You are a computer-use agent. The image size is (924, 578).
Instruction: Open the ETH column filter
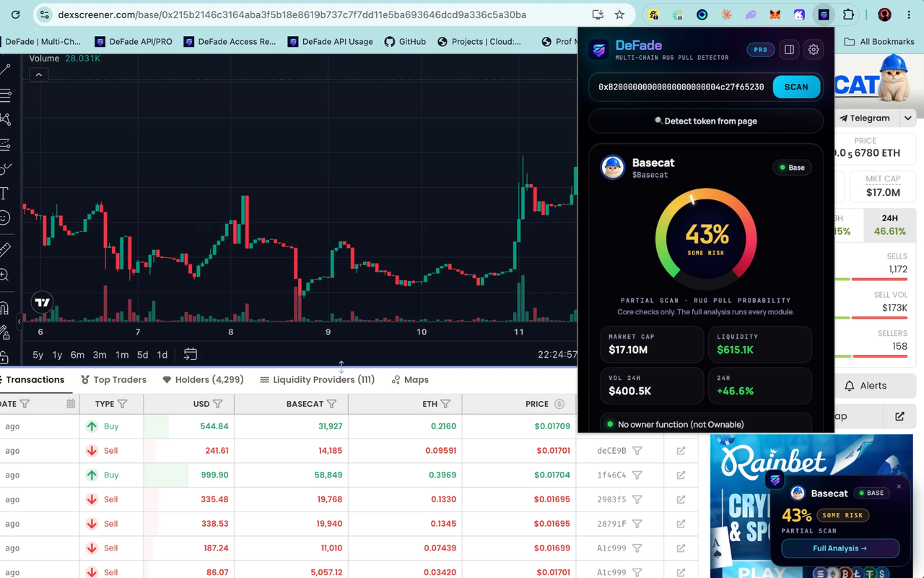point(446,404)
